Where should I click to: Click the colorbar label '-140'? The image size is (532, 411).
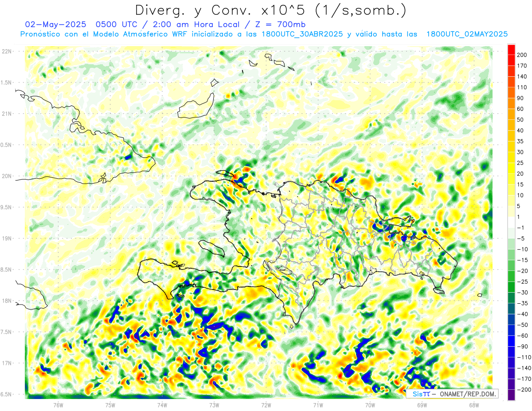pos(524,368)
